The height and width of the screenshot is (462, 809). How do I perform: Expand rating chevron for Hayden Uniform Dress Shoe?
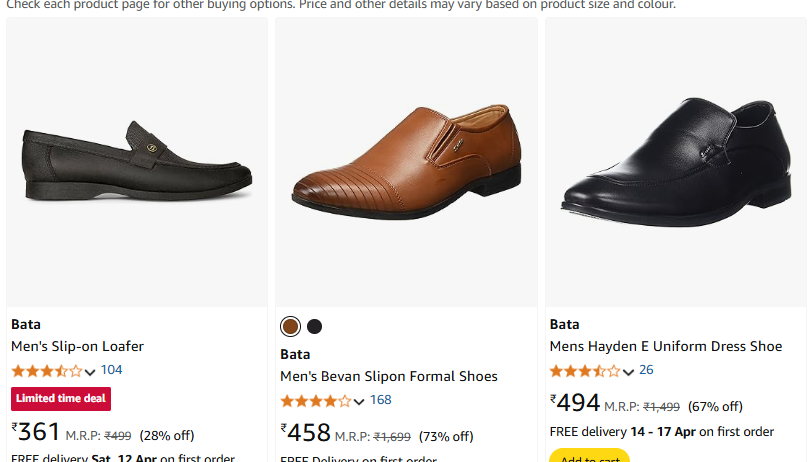[x=628, y=372]
